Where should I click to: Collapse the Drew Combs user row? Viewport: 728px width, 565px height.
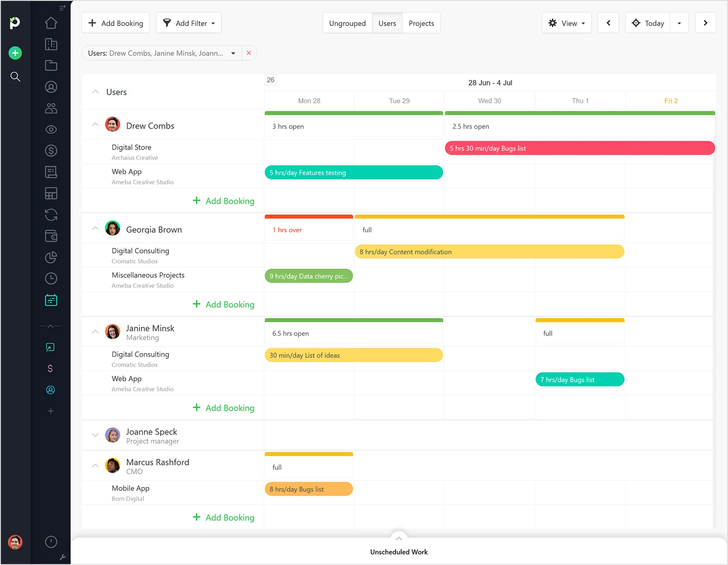[x=95, y=125]
